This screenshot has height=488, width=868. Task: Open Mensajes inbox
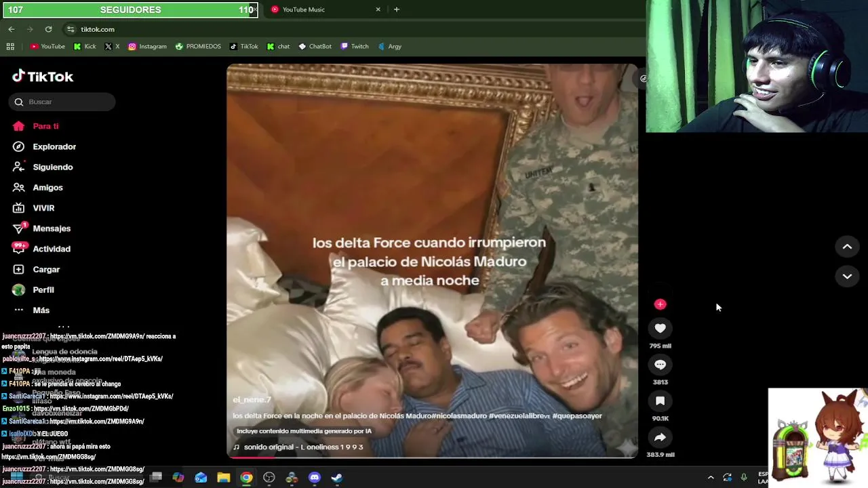[42, 228]
